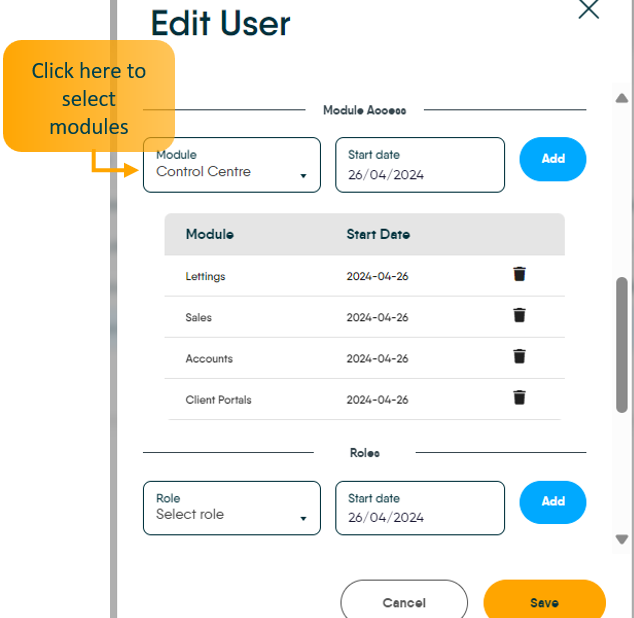
Task: Click the Module column header
Action: pyautogui.click(x=210, y=234)
